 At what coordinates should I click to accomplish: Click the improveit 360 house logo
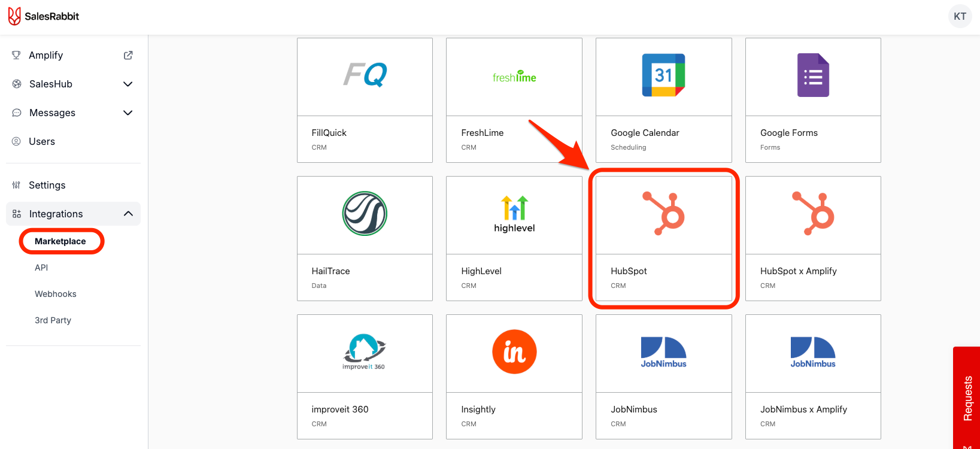tap(364, 352)
